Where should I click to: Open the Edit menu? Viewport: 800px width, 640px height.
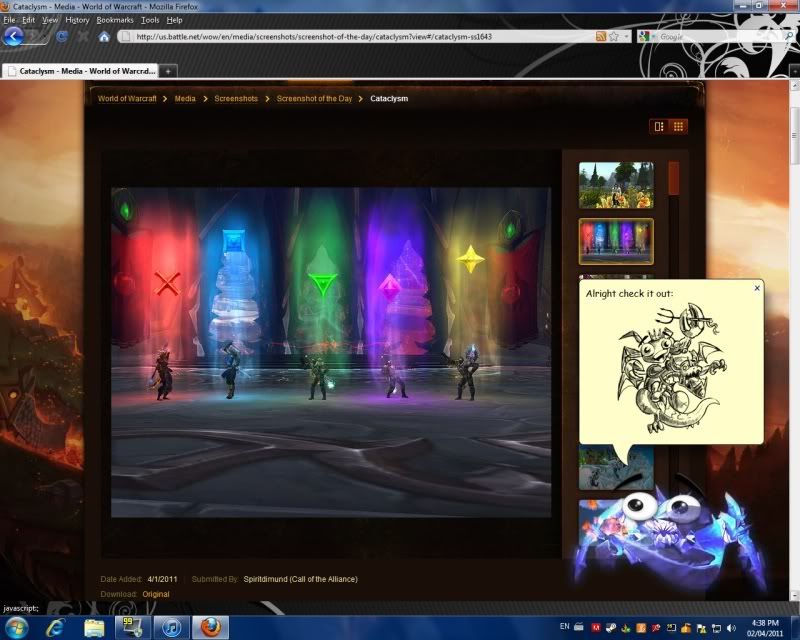pyautogui.click(x=28, y=20)
